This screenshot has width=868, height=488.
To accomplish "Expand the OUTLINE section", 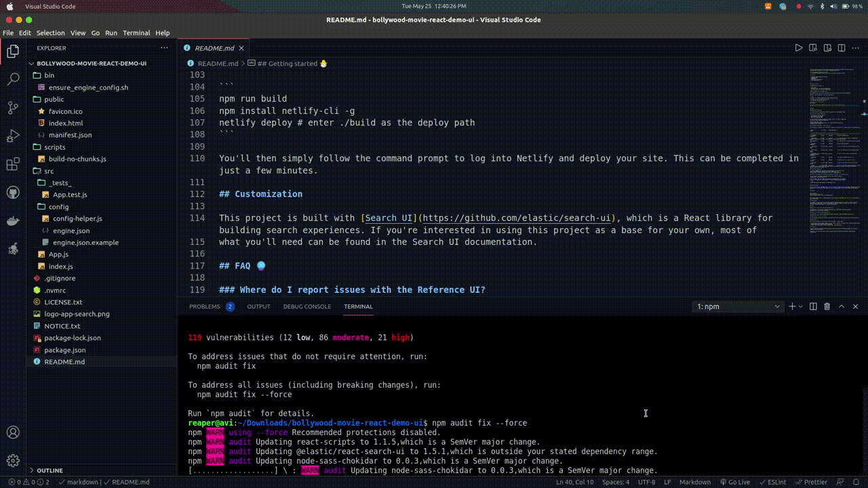I will pyautogui.click(x=102, y=470).
